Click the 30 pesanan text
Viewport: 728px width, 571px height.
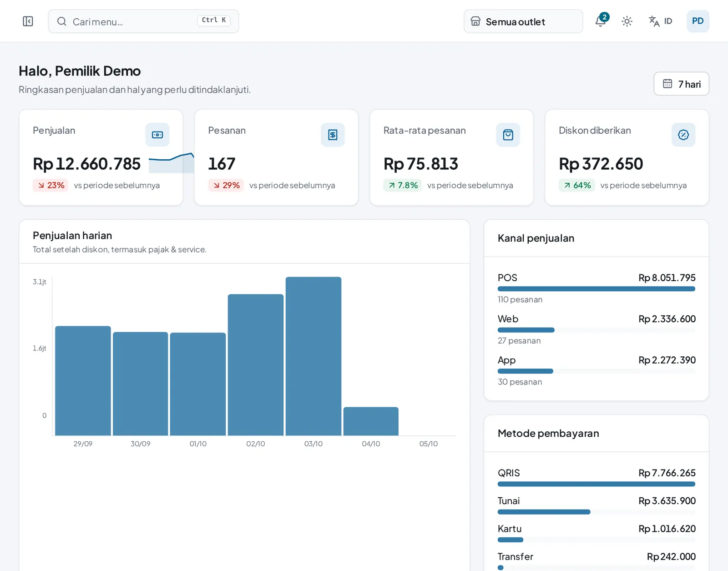520,382
